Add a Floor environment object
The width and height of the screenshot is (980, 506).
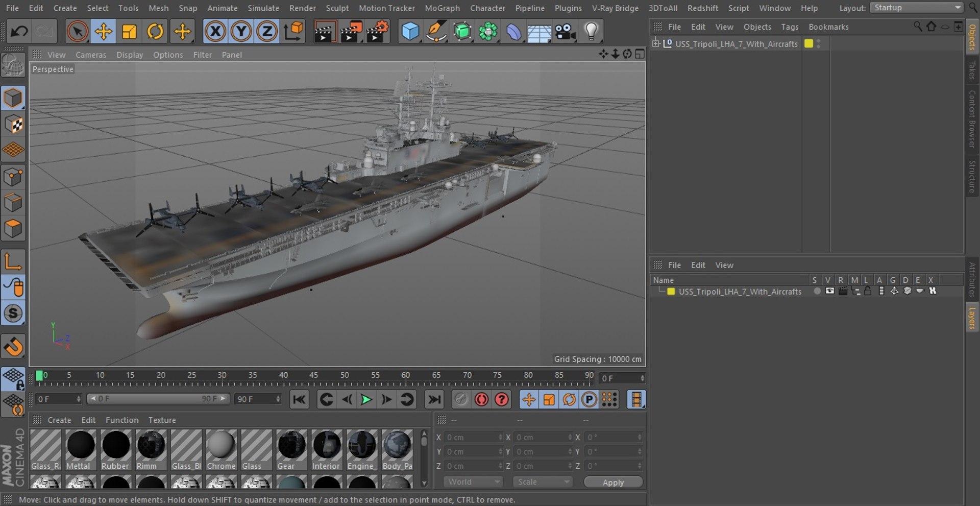(x=539, y=32)
